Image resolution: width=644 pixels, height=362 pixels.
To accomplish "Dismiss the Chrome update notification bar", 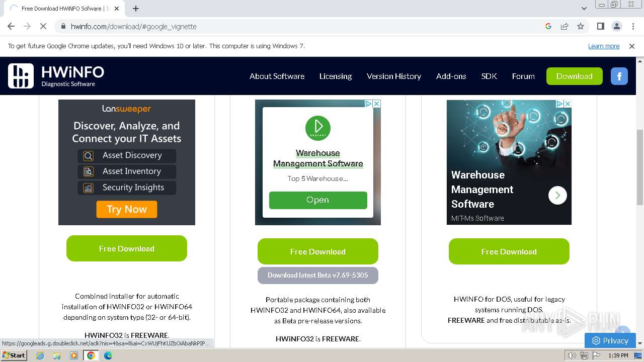I will [632, 46].
